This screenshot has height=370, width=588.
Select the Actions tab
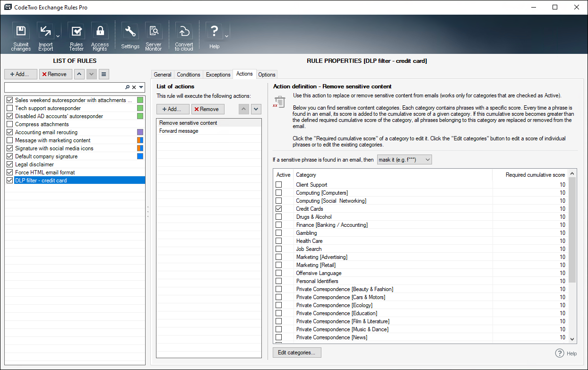[x=244, y=74]
